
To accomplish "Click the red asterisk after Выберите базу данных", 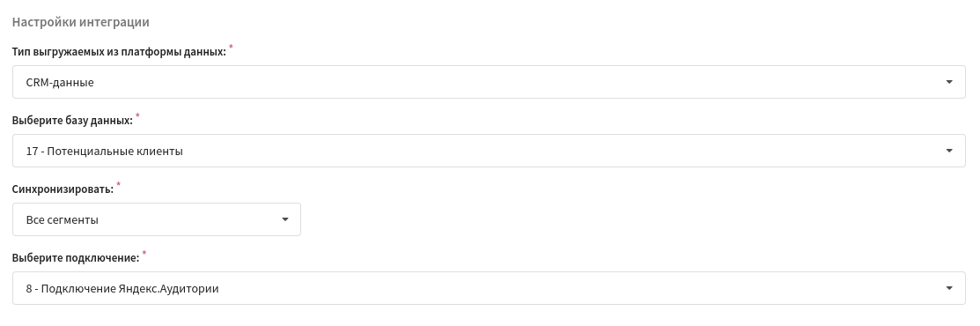I will coord(138,116).
